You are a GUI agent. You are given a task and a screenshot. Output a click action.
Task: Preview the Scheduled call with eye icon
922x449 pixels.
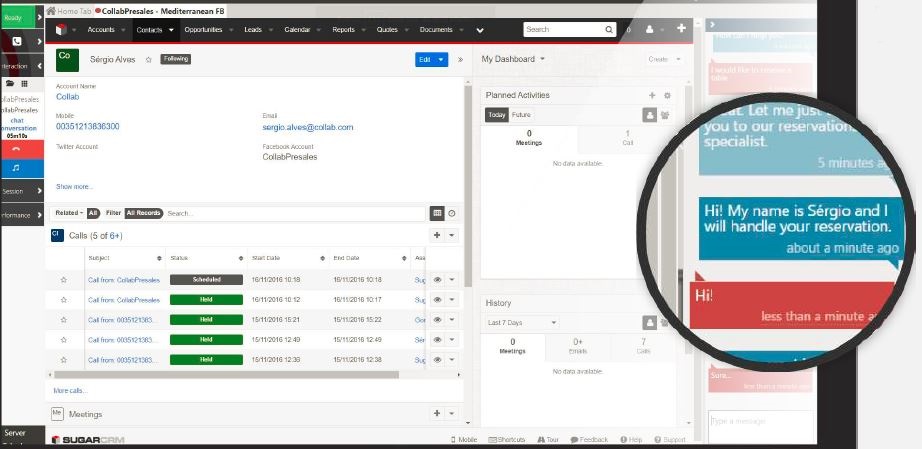pyautogui.click(x=437, y=280)
